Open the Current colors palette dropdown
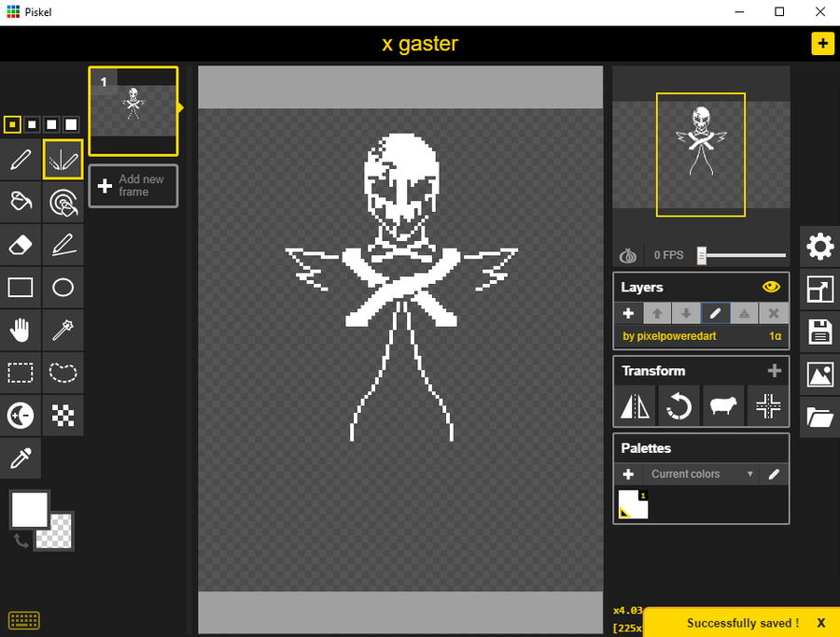This screenshot has height=637, width=840. (x=700, y=474)
